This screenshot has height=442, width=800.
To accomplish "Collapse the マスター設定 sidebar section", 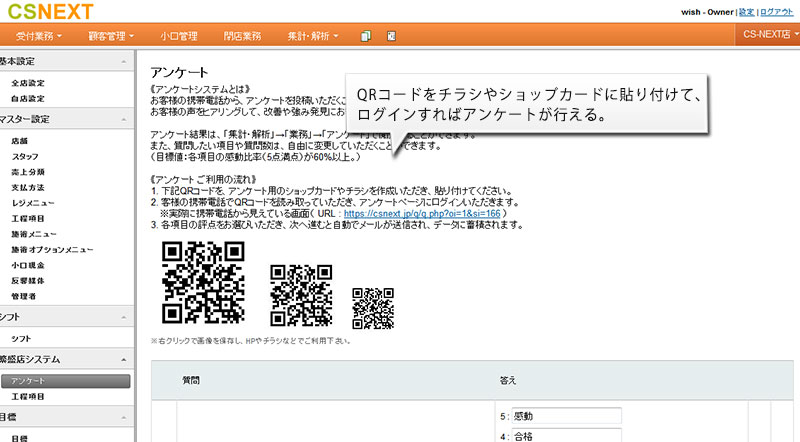I will click(x=66, y=119).
